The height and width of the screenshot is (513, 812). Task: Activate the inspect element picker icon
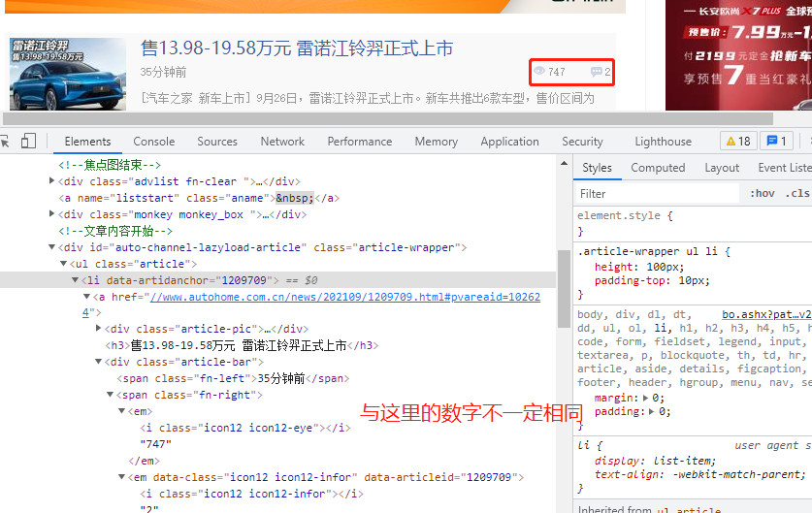[x=5, y=142]
